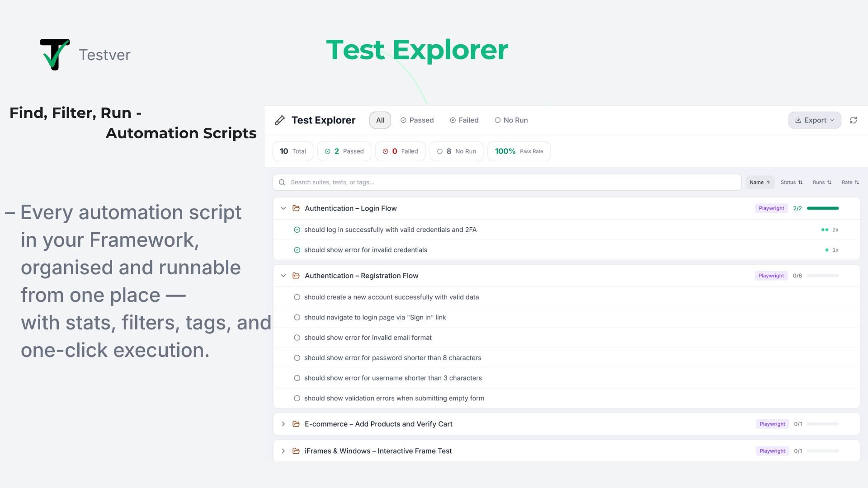Focus the search suites, tests, or tags field

(x=507, y=183)
